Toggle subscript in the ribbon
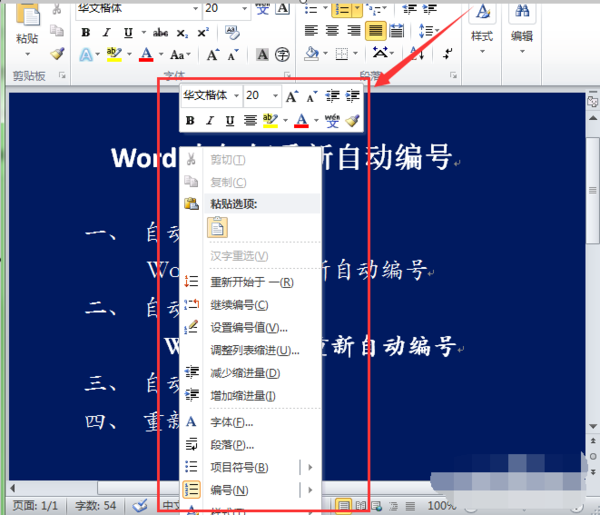 (182, 33)
